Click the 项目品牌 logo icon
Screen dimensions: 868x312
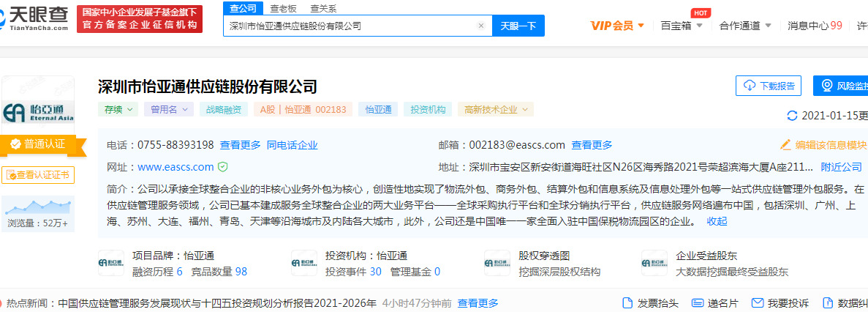(111, 263)
